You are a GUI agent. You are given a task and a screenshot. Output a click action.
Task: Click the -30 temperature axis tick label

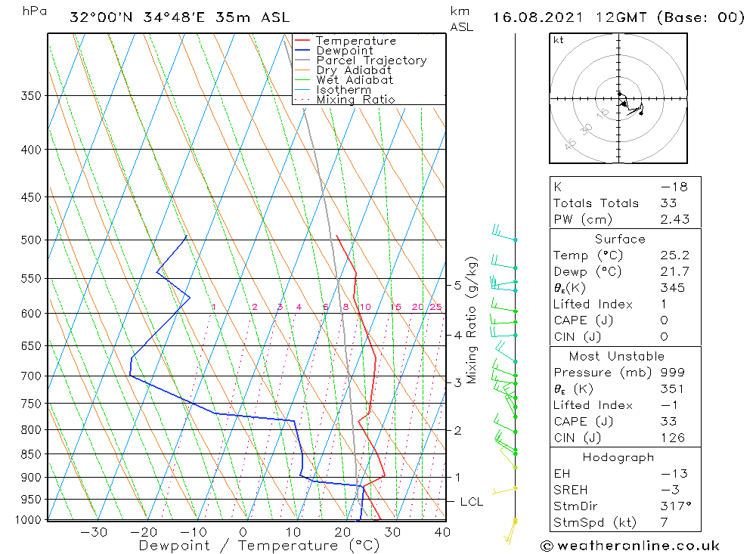94,532
